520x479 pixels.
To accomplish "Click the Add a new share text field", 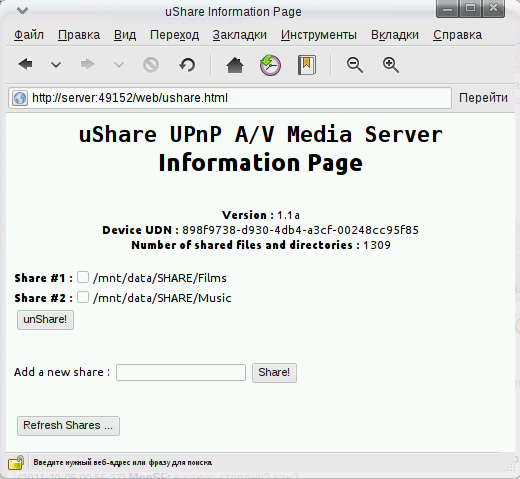I will tap(181, 372).
